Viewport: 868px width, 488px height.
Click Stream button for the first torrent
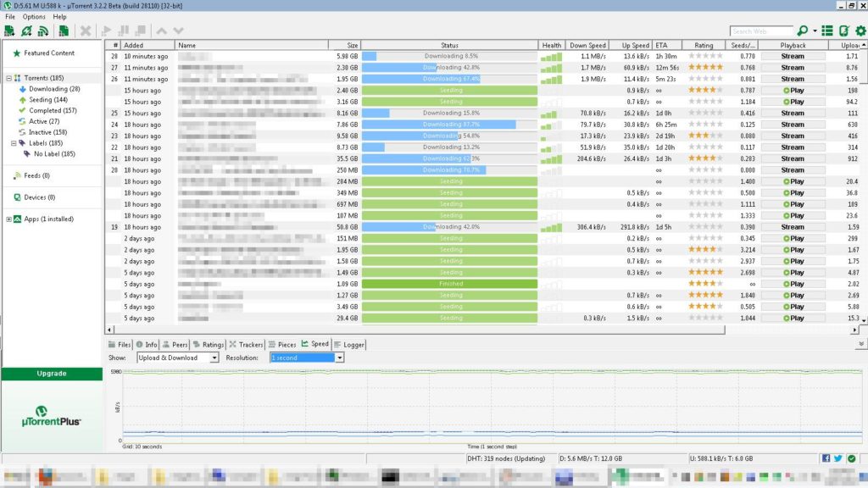(793, 56)
